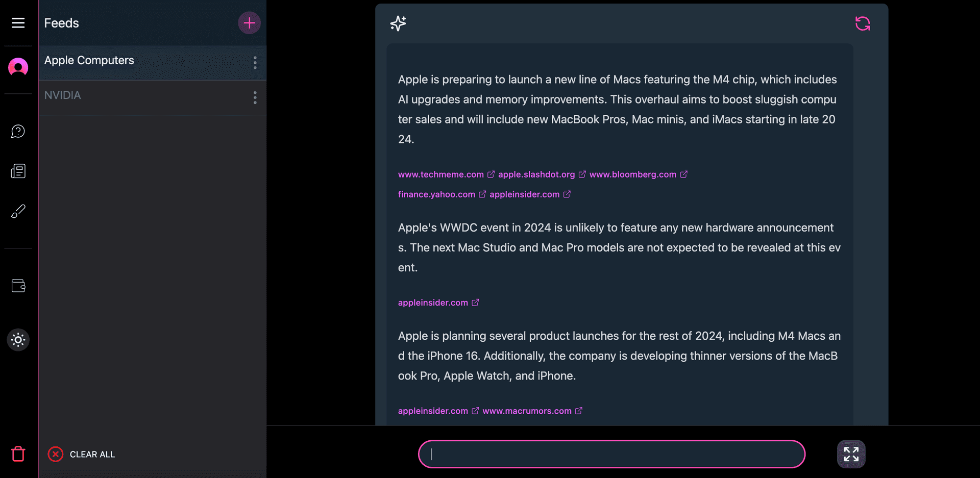Open the chat bubble icon in sidebar
Viewport: 980px width, 478px height.
point(18,132)
